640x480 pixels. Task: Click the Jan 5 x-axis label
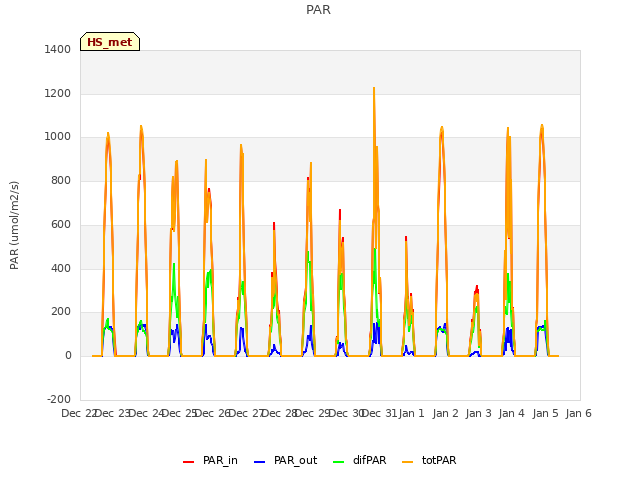click(x=545, y=413)
